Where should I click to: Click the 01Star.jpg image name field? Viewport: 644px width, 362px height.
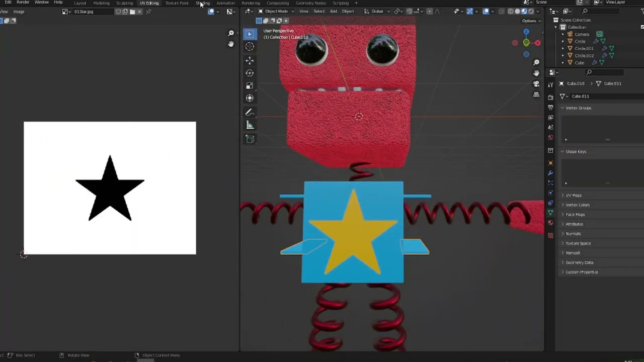pos(94,12)
